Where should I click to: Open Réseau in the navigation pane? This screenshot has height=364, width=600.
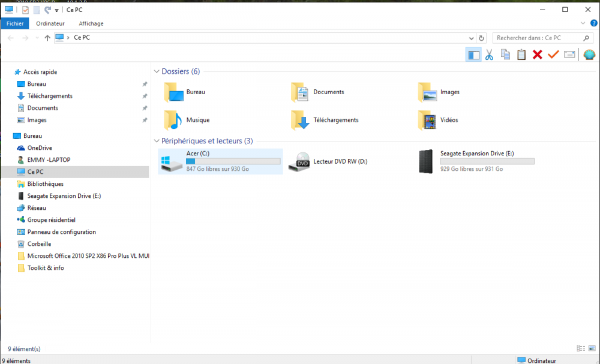point(37,208)
